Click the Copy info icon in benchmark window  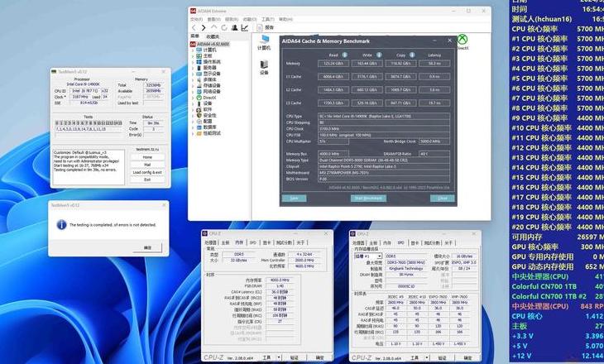412,55
